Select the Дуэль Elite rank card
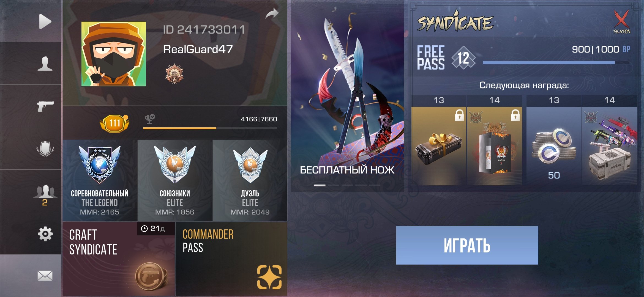Screen dimensions: 644x297 coord(250,180)
